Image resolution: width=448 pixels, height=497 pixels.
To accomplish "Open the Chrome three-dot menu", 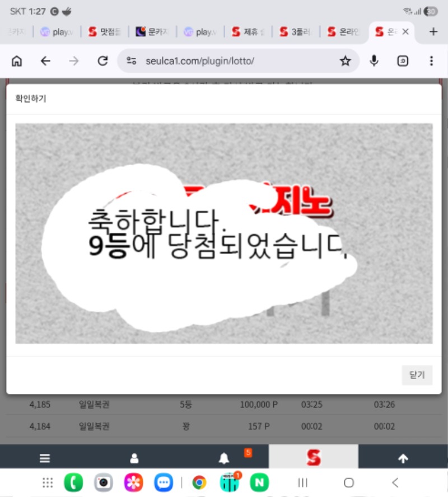I will (431, 61).
